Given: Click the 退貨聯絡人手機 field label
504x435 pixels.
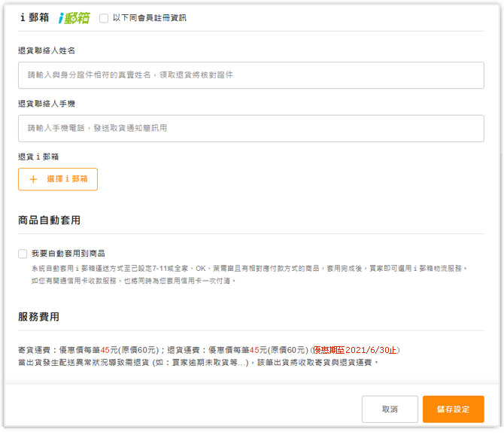Looking at the screenshot, I should click(x=47, y=103).
